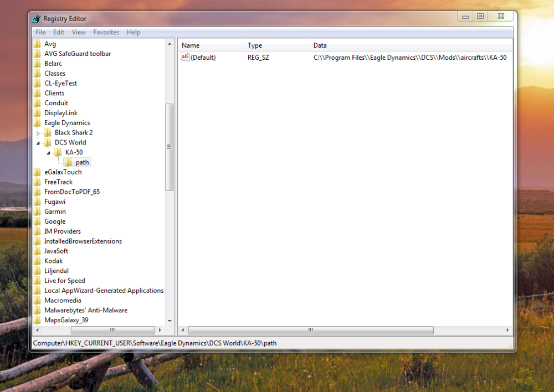Select the Garmin key folder icon

(37, 211)
